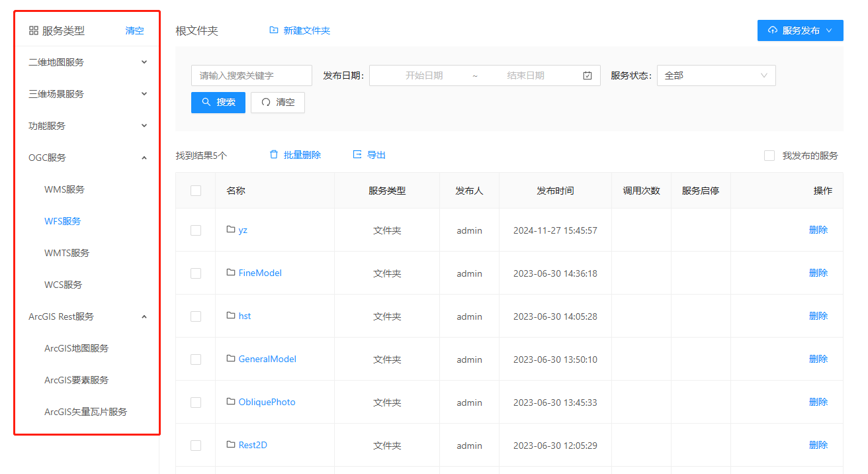The height and width of the screenshot is (474, 868).
Task: Enable the 我发布的服务 checkbox
Action: 769,156
